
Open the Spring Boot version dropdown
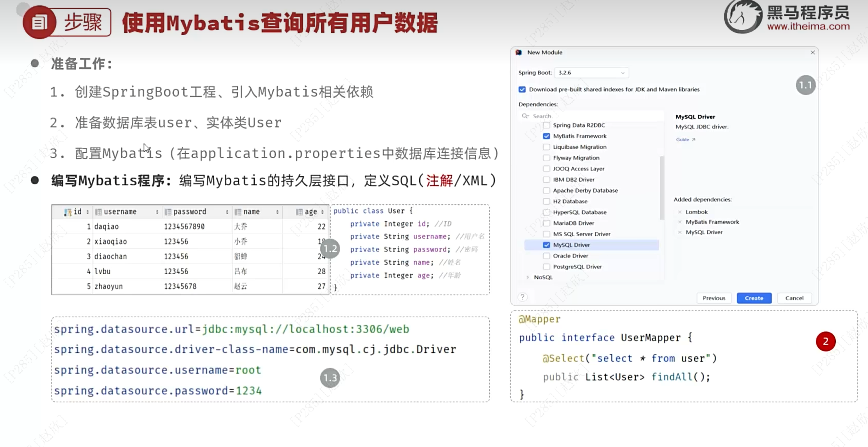pos(591,73)
